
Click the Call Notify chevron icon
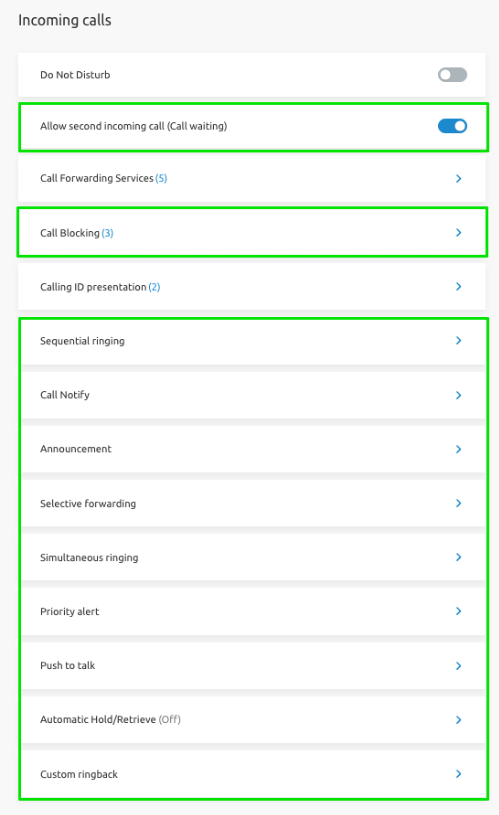[458, 395]
